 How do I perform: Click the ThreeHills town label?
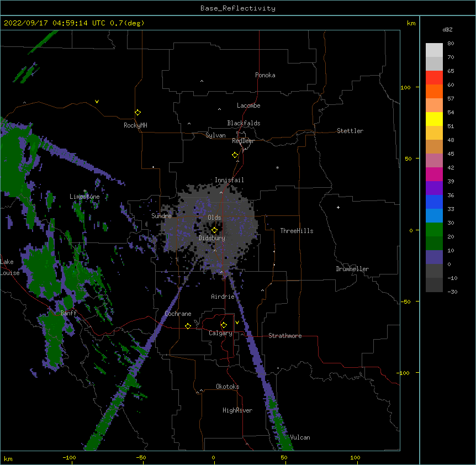pos(297,231)
